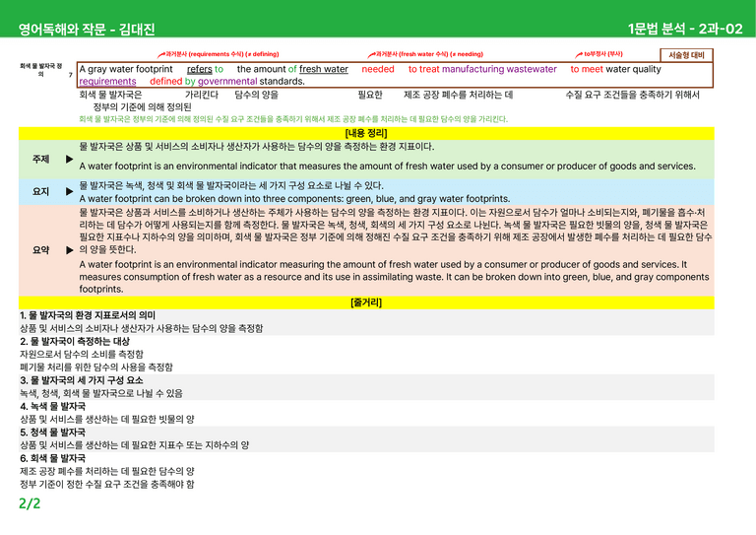Click 'A gray water footprint' at sentence start
756x535 pixels.
coord(126,69)
